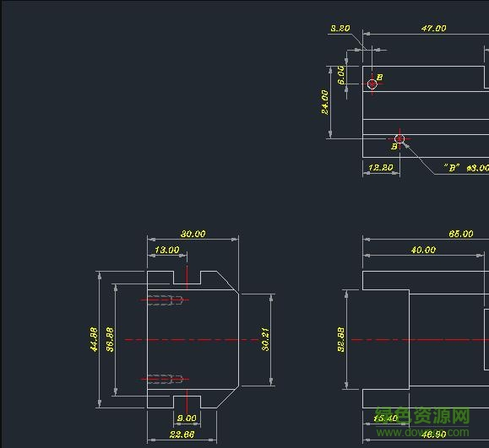Click the lower dashed threaded hole outline

click(165, 379)
